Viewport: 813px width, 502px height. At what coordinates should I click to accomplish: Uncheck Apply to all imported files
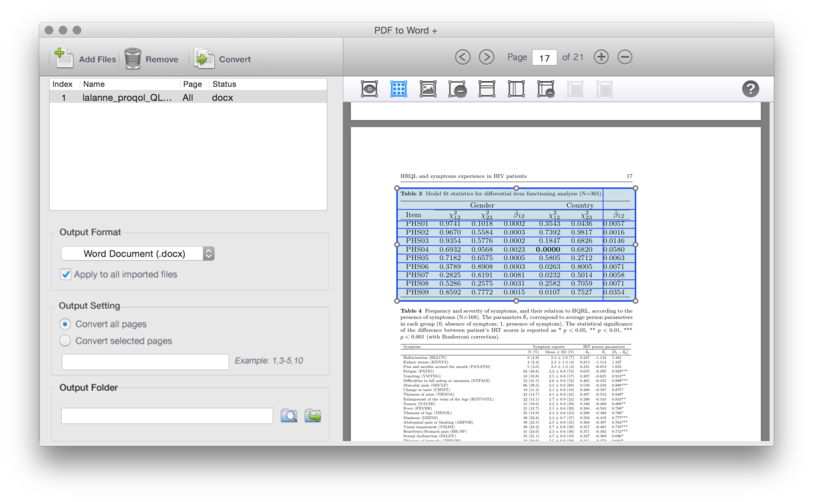point(66,274)
